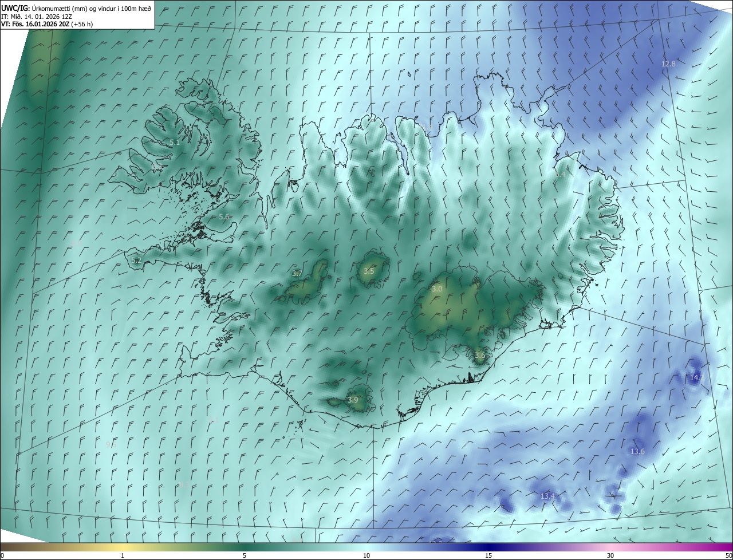Click the 3.5 value label on the glacier

369,271
